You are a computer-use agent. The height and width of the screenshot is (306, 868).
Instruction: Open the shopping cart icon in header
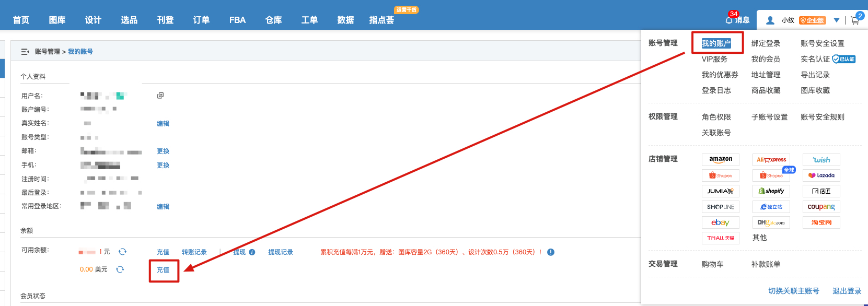coord(855,20)
